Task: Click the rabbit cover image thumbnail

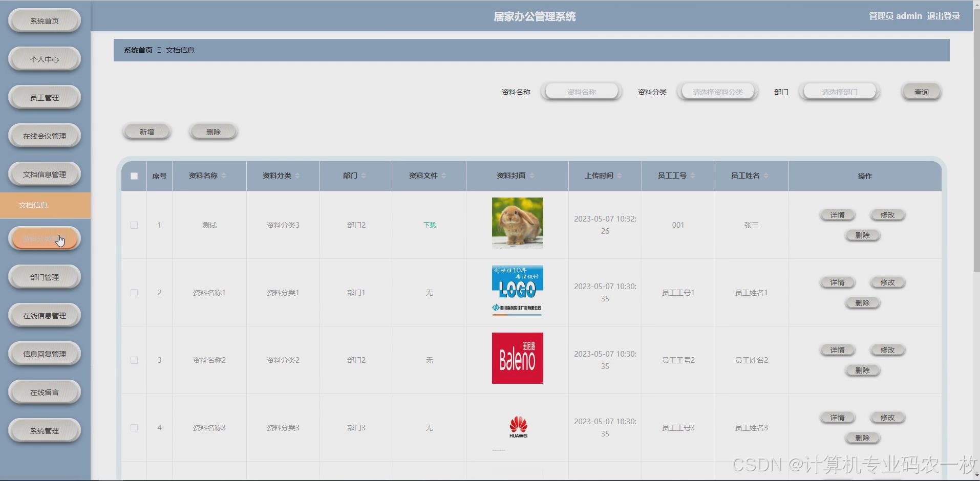Action: click(517, 222)
